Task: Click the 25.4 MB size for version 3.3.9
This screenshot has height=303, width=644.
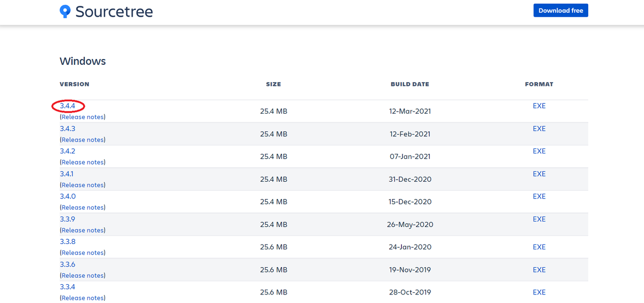Action: pos(274,225)
